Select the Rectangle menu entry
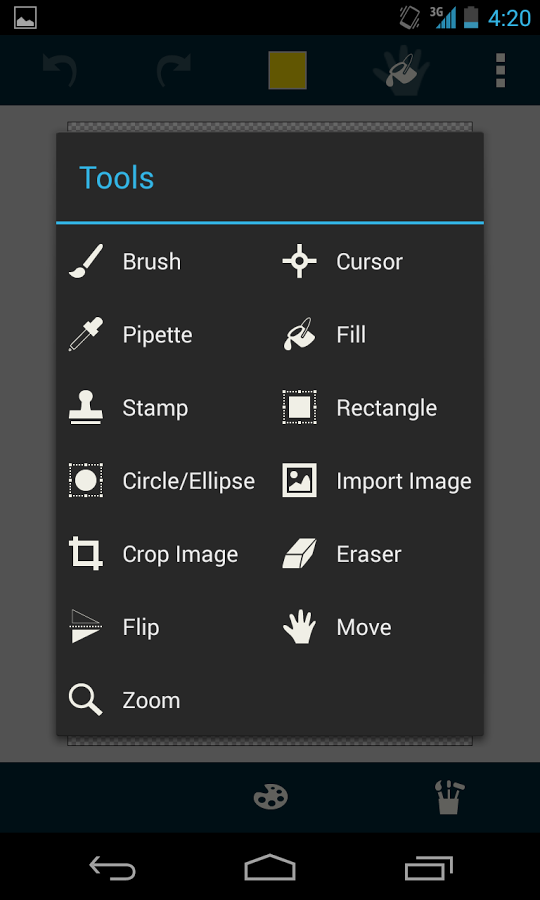The height and width of the screenshot is (900, 540). coord(360,408)
